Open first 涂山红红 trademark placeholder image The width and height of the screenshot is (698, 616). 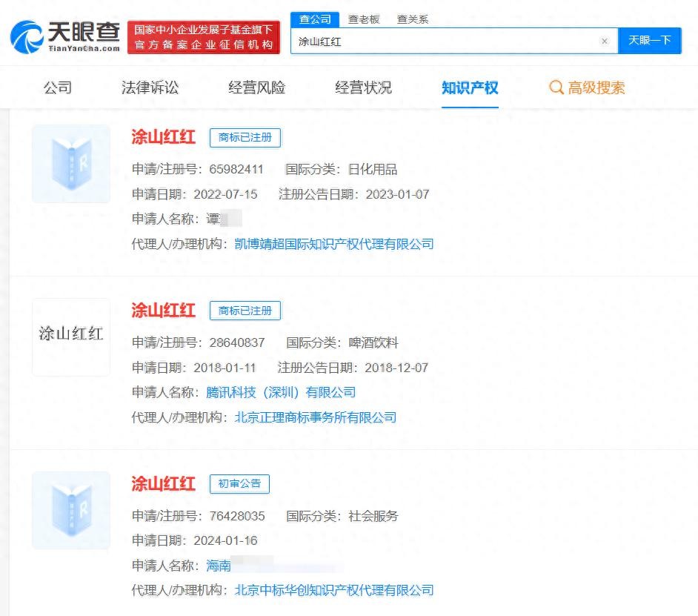coord(71,164)
